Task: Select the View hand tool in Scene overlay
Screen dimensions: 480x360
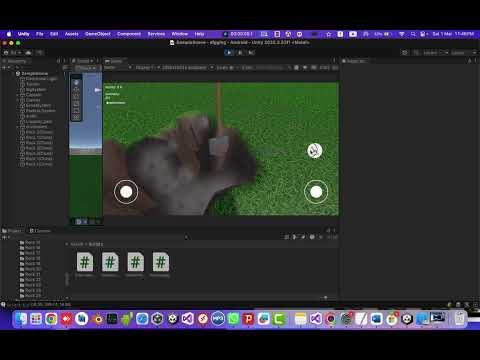Action: click(76, 82)
